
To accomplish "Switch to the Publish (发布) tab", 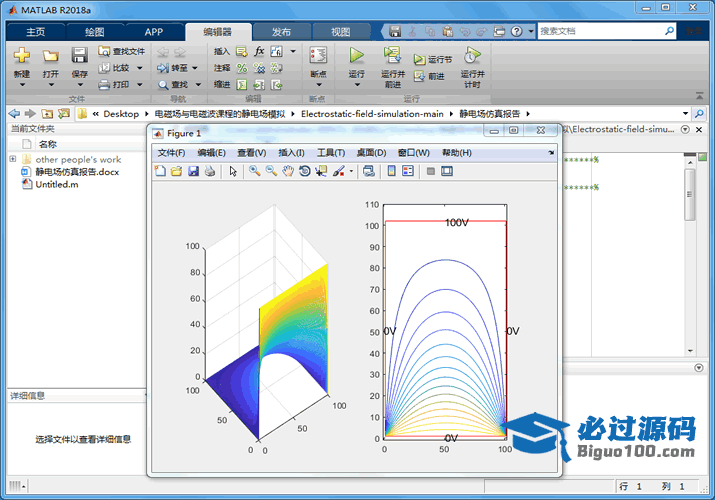I will (x=281, y=32).
